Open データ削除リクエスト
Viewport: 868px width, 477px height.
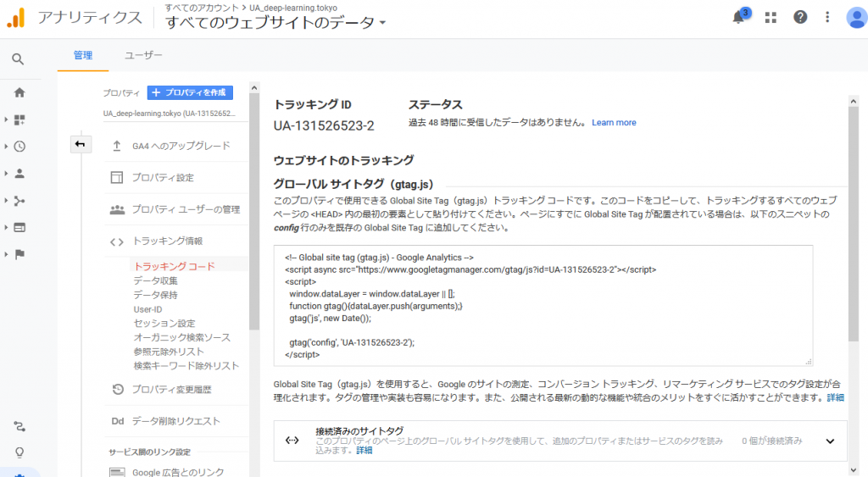tap(176, 421)
